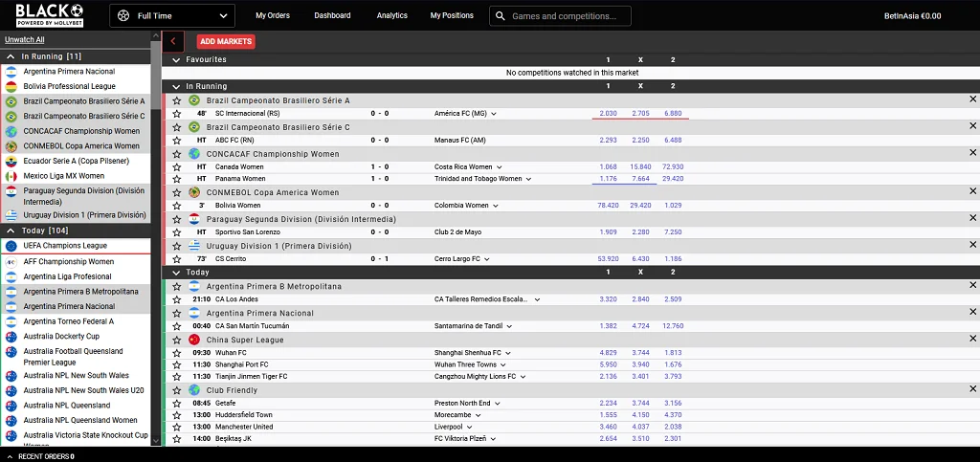
Task: Expand markets chevron next to Costa Rica Women
Action: click(500, 167)
